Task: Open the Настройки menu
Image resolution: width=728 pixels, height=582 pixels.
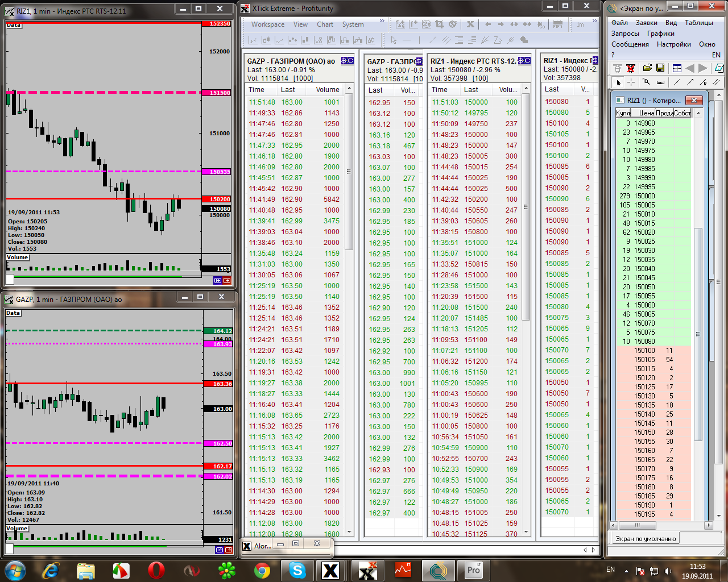Action: click(x=674, y=44)
